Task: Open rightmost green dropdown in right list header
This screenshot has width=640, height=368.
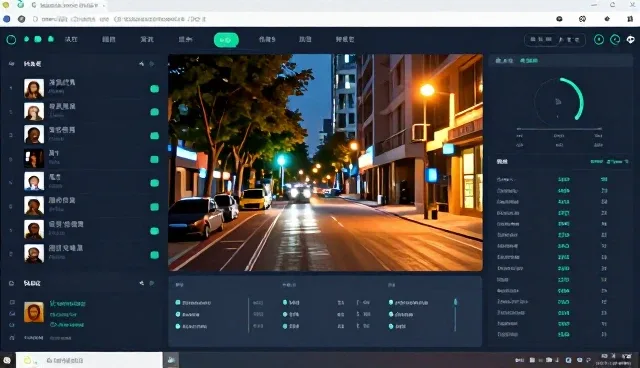Action: coord(617,162)
